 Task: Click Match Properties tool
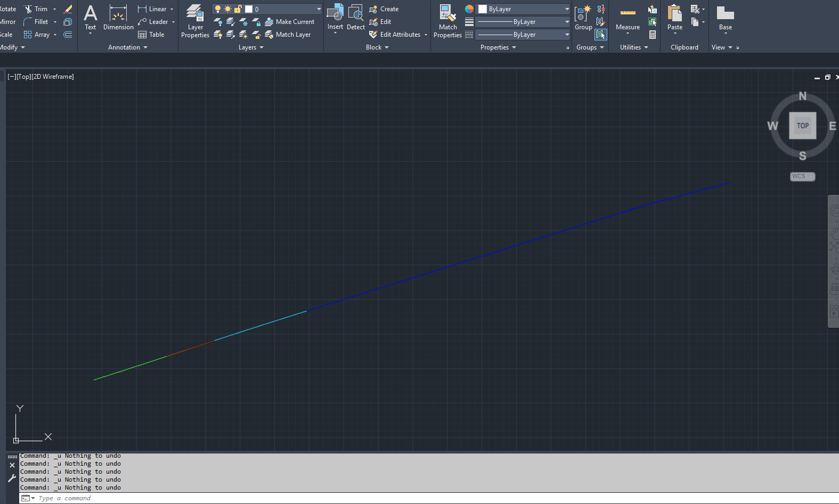click(447, 21)
